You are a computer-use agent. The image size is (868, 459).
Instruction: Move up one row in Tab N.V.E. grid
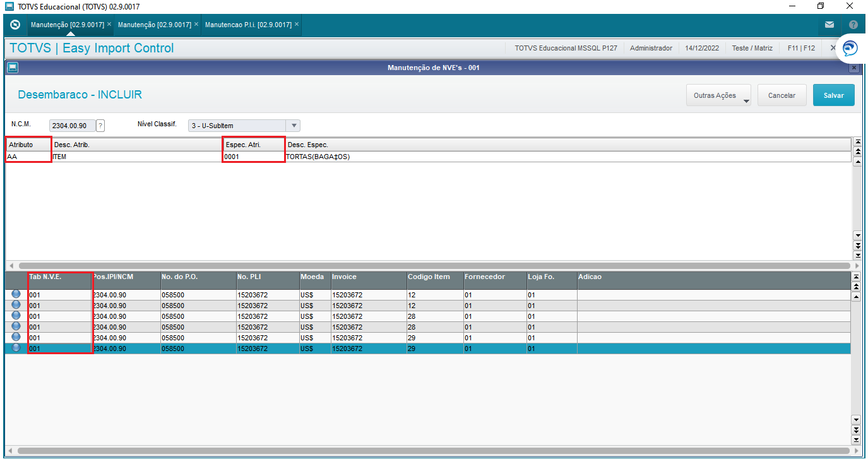pos(856,297)
